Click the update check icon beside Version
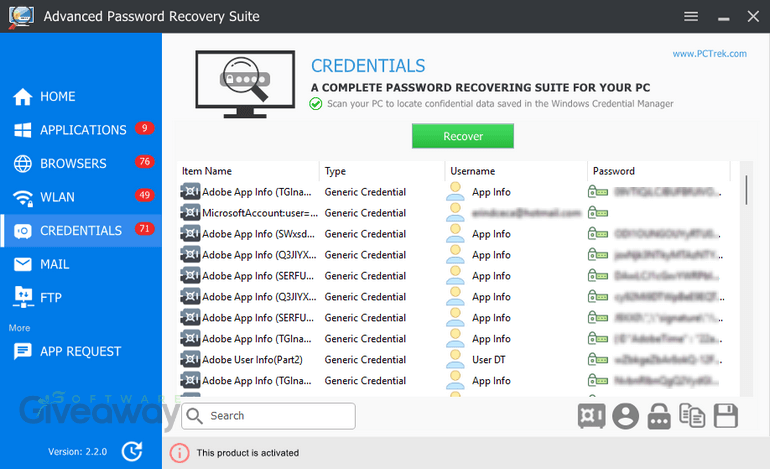Image resolution: width=770 pixels, height=469 pixels. click(x=132, y=451)
